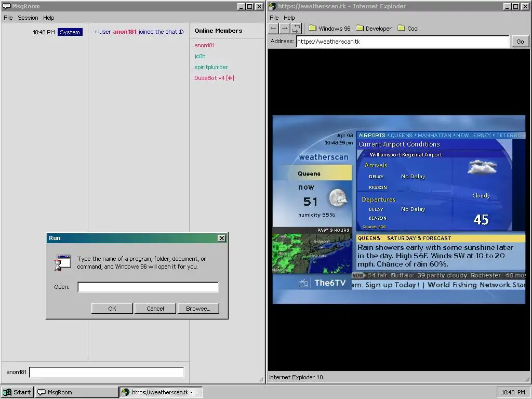Click the Start button on the taskbar
Image resolution: width=532 pixels, height=399 pixels.
point(17,392)
